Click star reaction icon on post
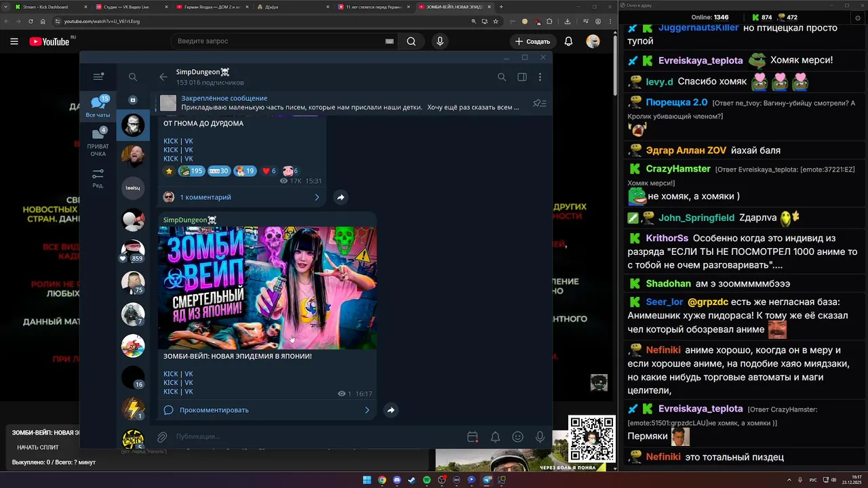 click(169, 171)
